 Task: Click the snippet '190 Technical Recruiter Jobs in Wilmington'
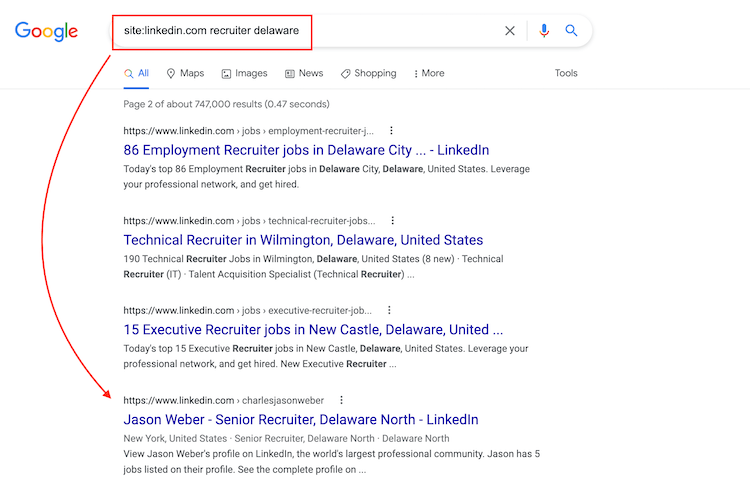pyautogui.click(x=313, y=266)
